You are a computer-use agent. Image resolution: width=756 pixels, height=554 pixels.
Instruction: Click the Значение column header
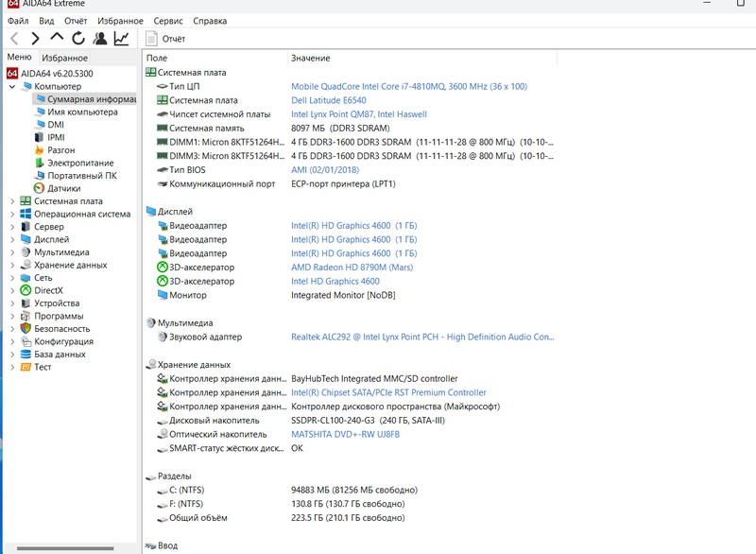point(310,58)
